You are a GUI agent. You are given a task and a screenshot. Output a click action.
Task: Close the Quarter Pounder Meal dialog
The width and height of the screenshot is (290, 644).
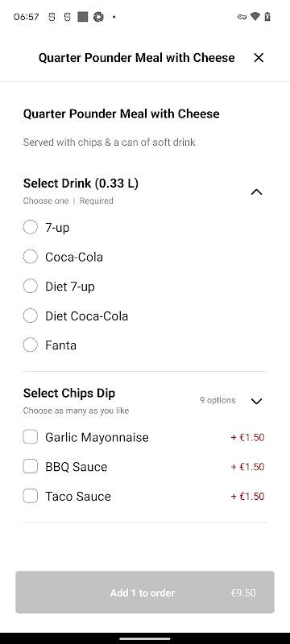[259, 58]
